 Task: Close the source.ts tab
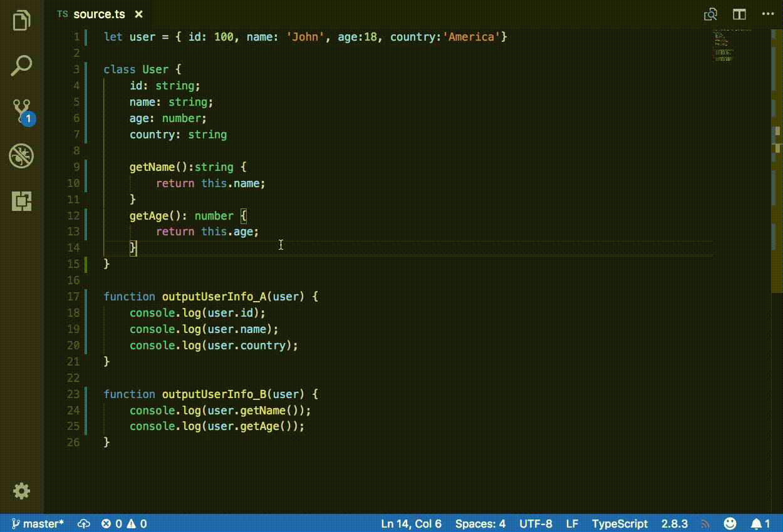(x=138, y=14)
